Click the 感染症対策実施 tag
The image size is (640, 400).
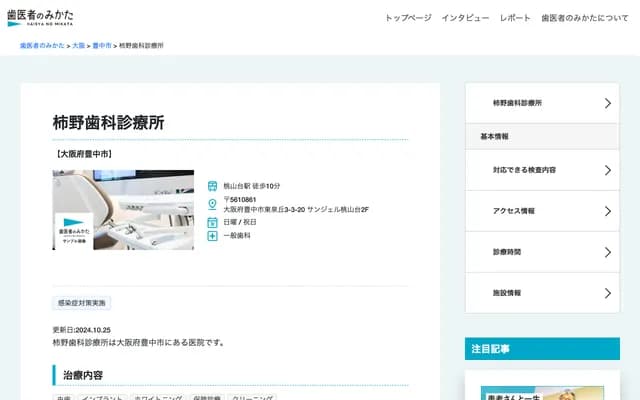point(82,303)
